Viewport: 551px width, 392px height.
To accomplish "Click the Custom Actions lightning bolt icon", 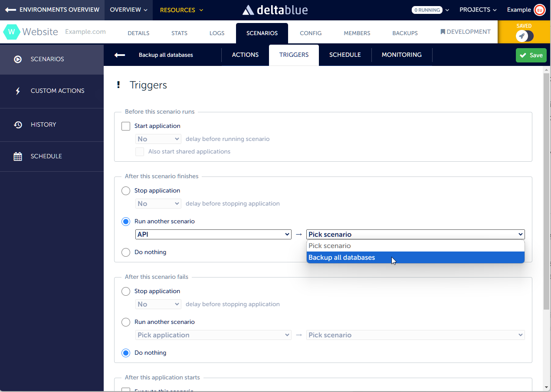I will pos(18,91).
